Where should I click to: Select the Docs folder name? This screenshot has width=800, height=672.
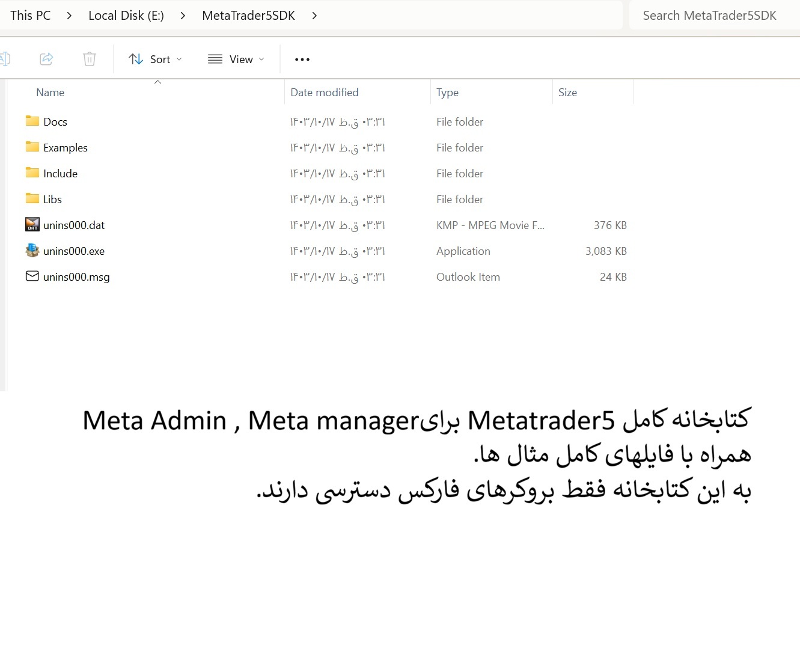[x=55, y=121]
